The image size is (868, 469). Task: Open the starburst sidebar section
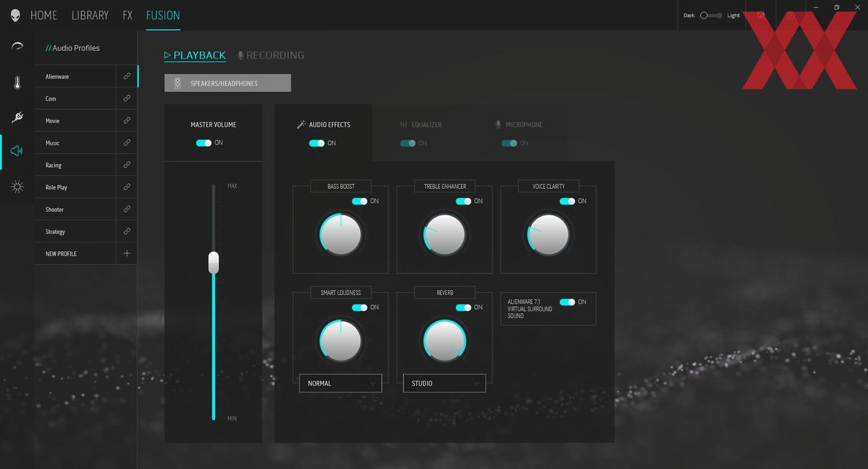17,186
